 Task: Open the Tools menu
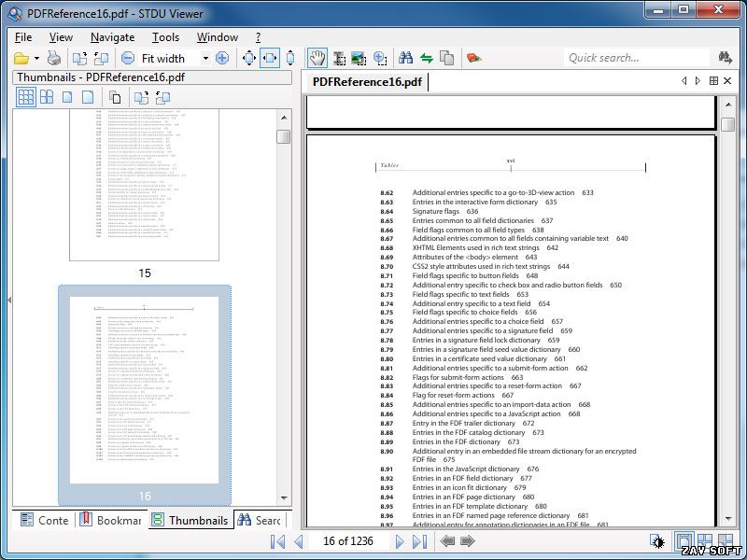[165, 37]
